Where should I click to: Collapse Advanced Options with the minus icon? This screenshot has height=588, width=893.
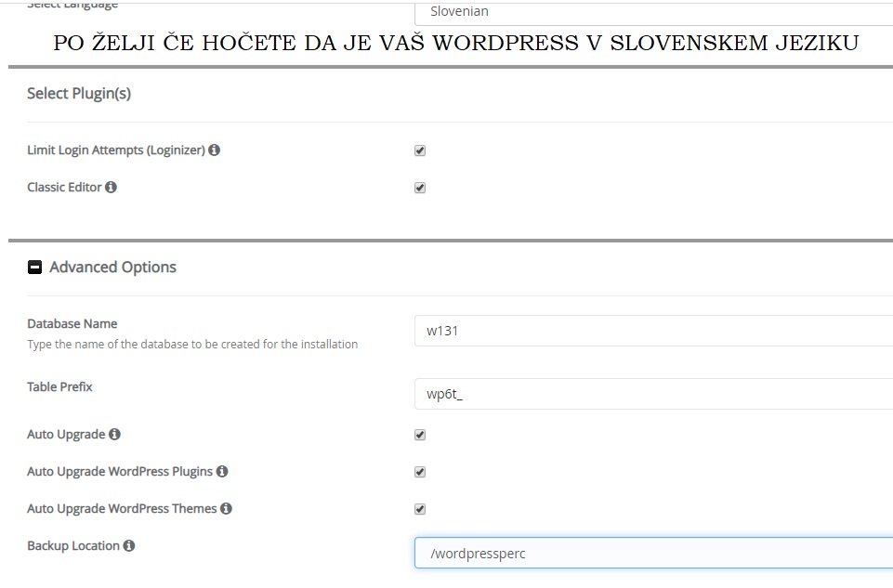pos(34,267)
